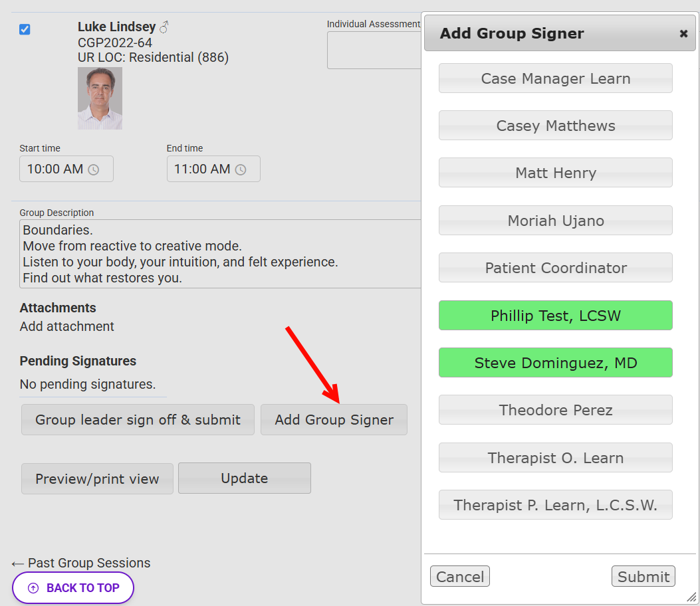Open Preview/print view

(97, 478)
